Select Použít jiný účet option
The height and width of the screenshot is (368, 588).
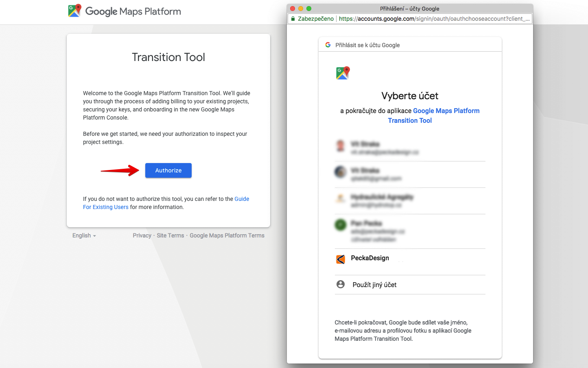tap(374, 285)
